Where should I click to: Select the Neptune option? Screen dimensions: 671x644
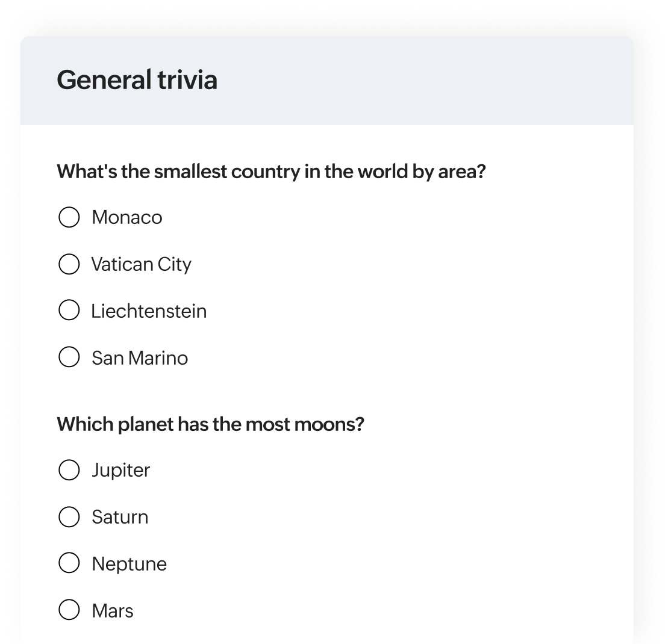(x=69, y=563)
